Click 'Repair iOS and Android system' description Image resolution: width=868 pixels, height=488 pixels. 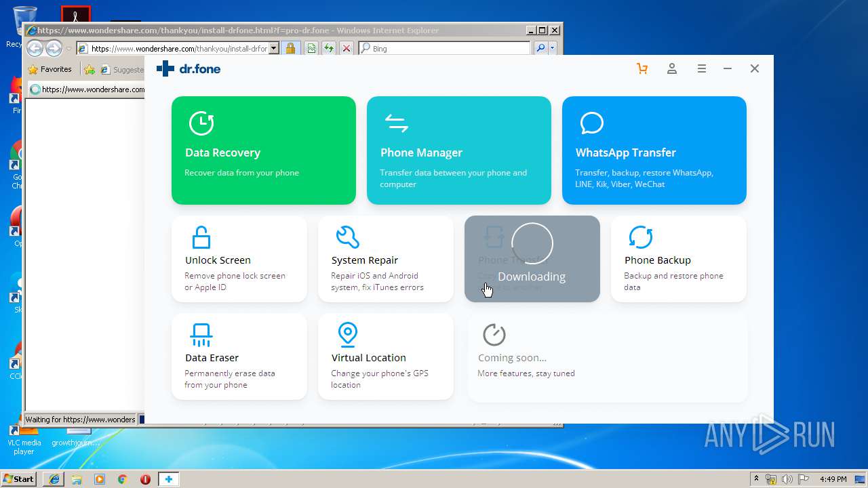(x=377, y=281)
